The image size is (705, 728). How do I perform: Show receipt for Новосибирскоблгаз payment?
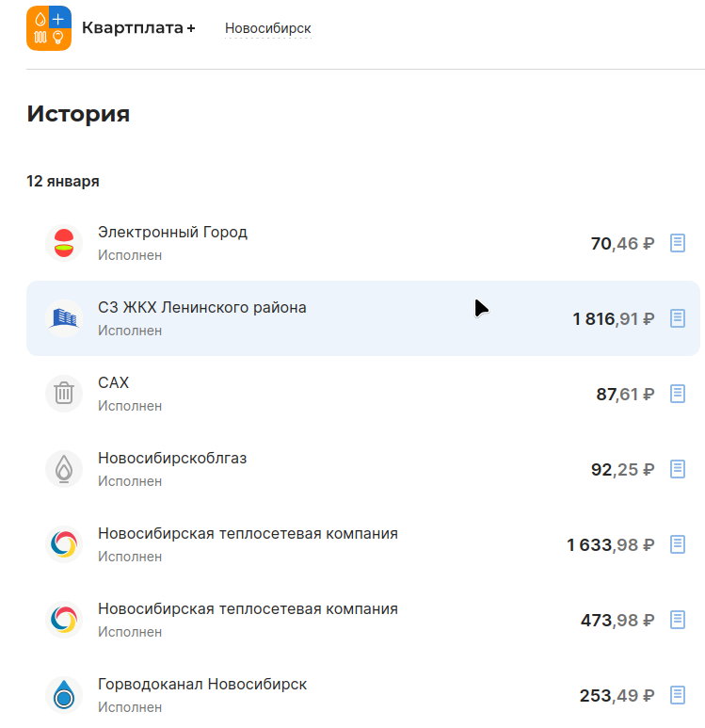(677, 469)
